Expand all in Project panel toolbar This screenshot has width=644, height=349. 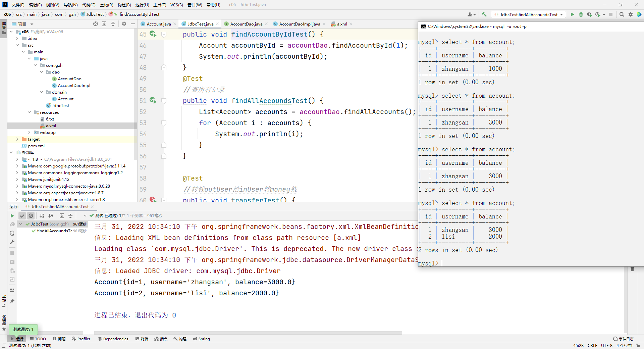pyautogui.click(x=104, y=24)
